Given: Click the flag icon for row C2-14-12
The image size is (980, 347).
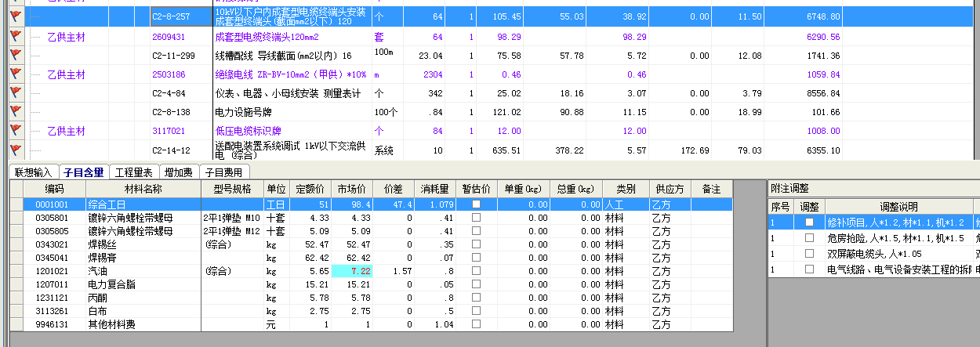Looking at the screenshot, I should coord(15,150).
